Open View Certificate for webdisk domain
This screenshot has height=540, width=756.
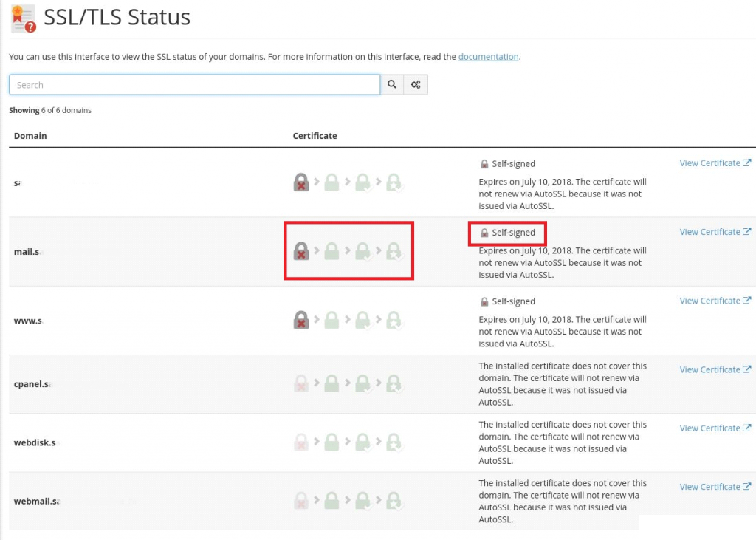[x=715, y=428]
